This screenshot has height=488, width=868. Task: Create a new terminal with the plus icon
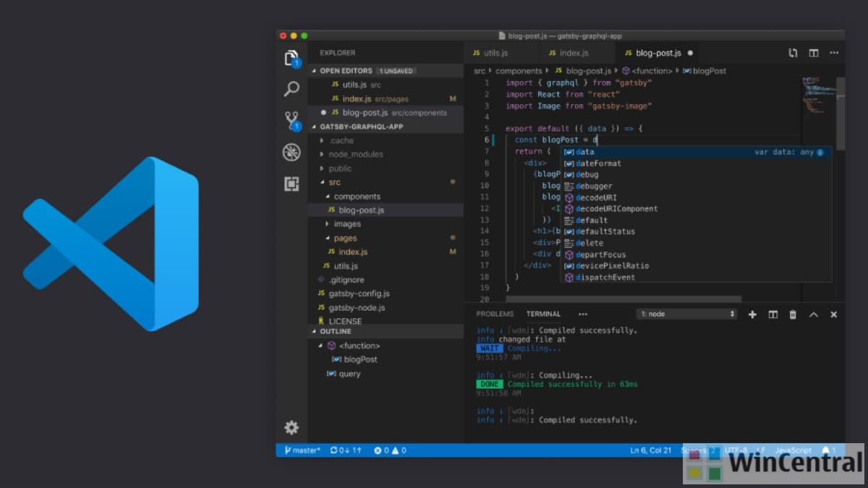752,314
